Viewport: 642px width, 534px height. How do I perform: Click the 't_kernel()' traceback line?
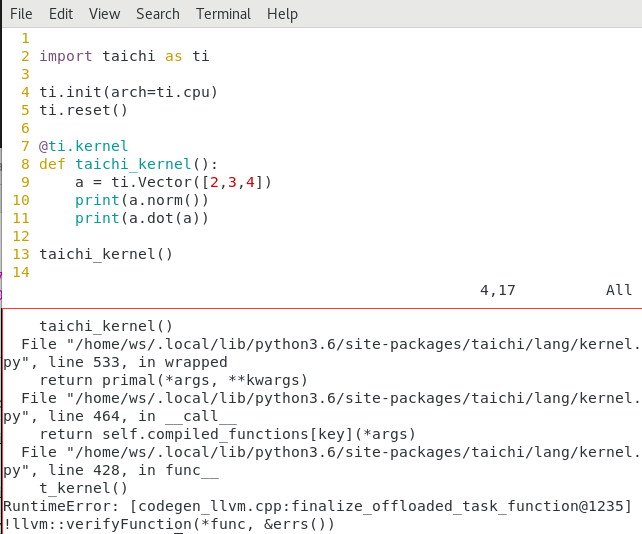84,489
